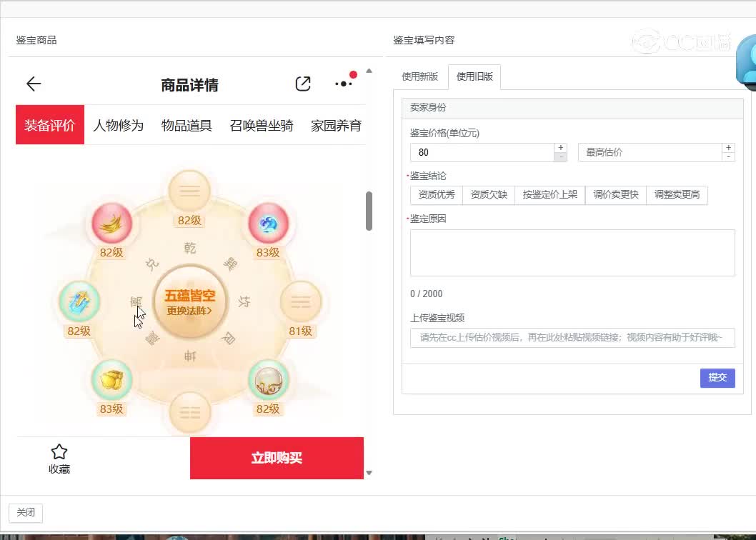Switch to 召唤兽坐骑 tab
The width and height of the screenshot is (756, 540).
[262, 126]
